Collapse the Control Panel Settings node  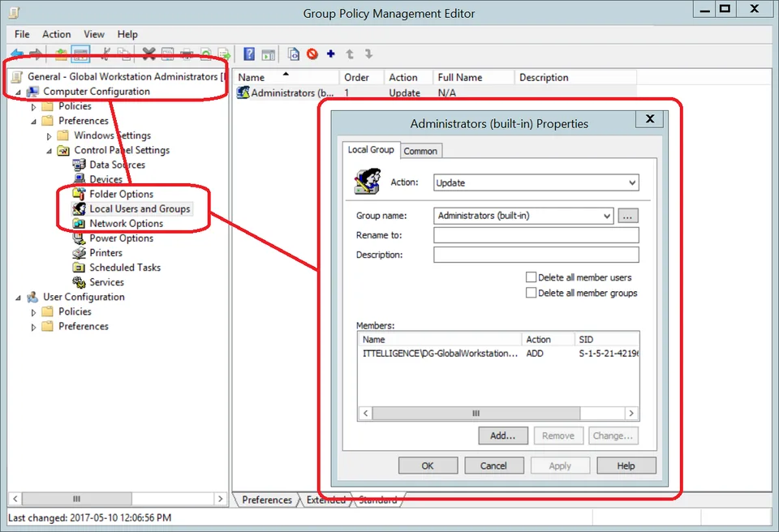coord(49,151)
